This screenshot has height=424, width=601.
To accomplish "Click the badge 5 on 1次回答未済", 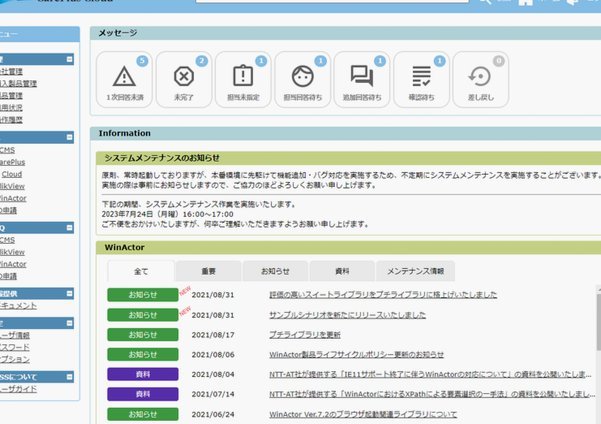I will [x=142, y=61].
